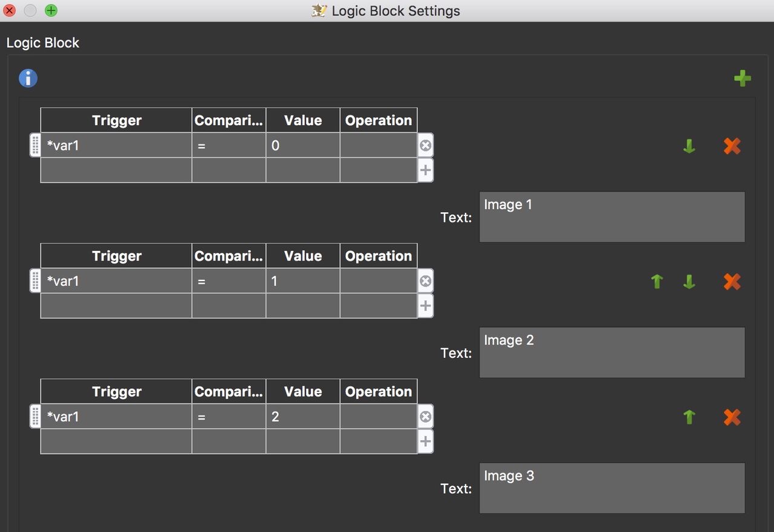Image resolution: width=774 pixels, height=532 pixels.
Task: Remove the '*var1 = 0' condition row
Action: tap(425, 145)
